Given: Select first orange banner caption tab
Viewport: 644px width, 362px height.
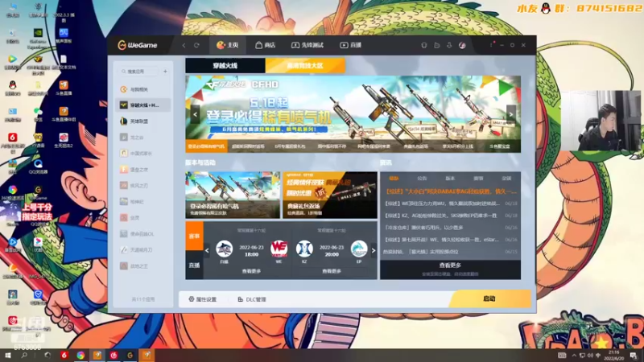Looking at the screenshot, I should pos(206,146).
